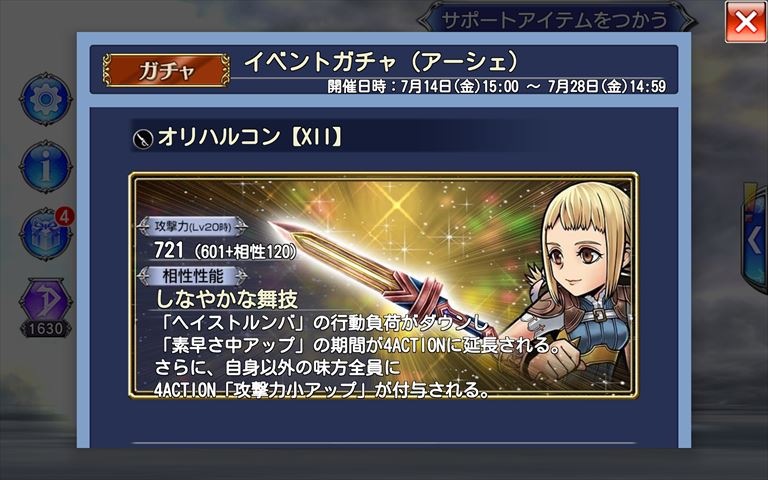This screenshot has width=768, height=480.
Task: Select the オリハルコン【XII】 weapon title
Action: pyautogui.click(x=250, y=137)
